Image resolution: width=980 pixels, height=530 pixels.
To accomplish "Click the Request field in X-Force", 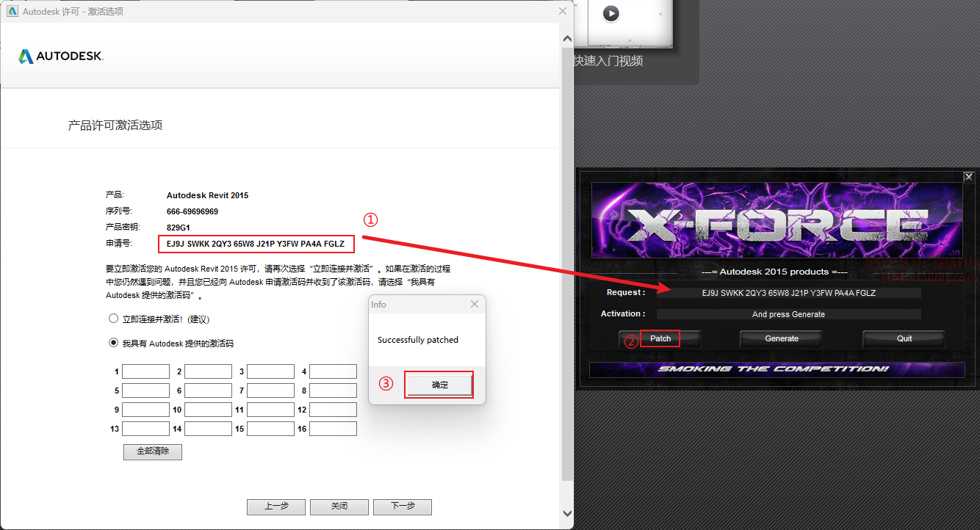I will (x=788, y=293).
